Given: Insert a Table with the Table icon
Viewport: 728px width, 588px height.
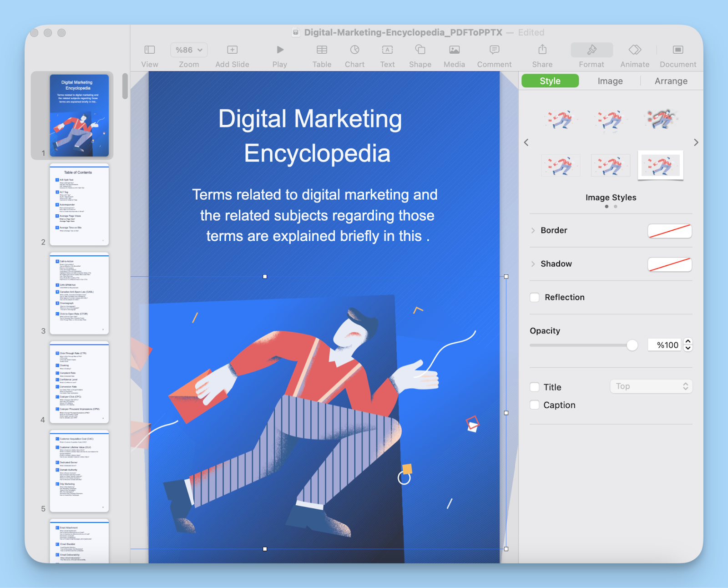Looking at the screenshot, I should 322,55.
